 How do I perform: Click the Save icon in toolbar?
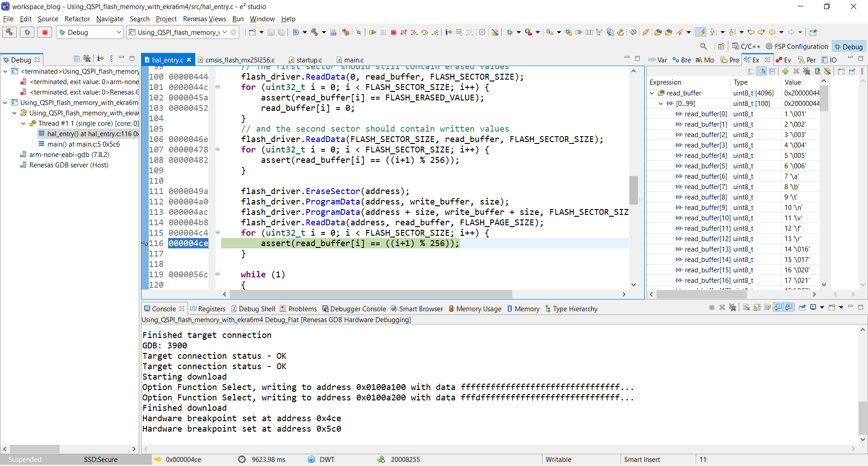click(x=271, y=32)
